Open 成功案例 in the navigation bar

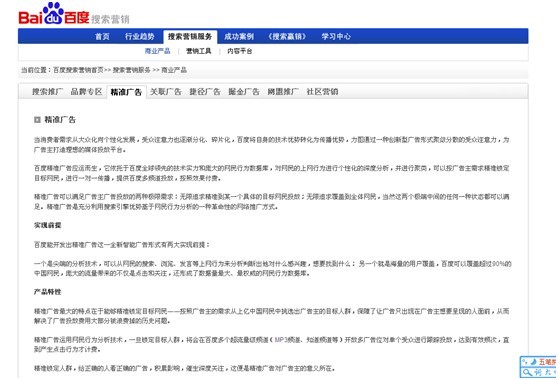(239, 36)
